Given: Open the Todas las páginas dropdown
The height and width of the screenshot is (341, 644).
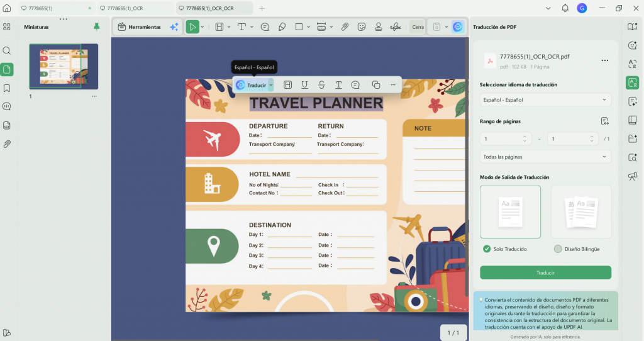Looking at the screenshot, I should coord(545,157).
